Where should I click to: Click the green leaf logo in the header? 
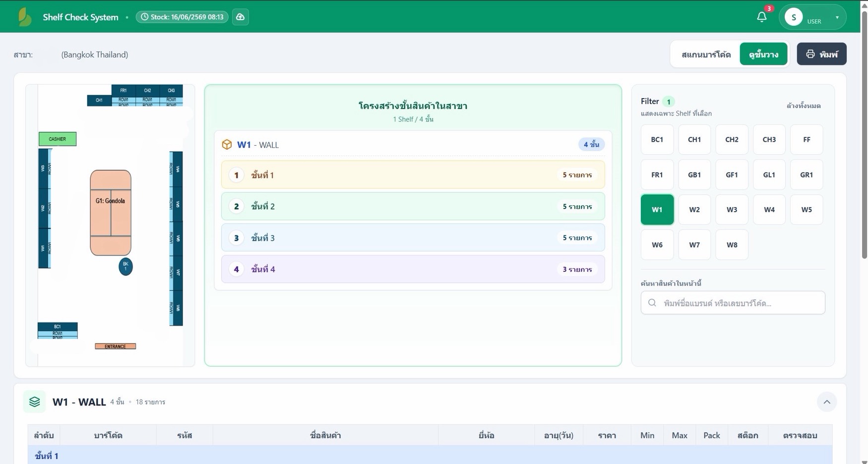click(x=24, y=17)
